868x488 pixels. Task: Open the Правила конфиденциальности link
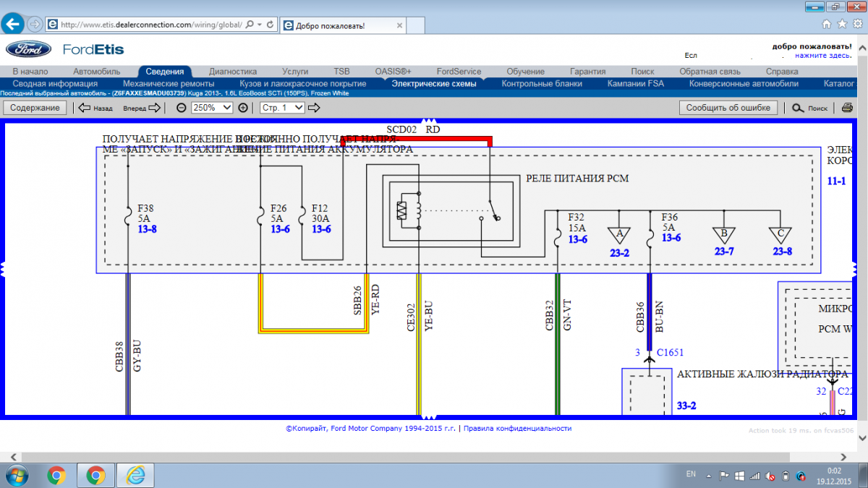coord(517,428)
